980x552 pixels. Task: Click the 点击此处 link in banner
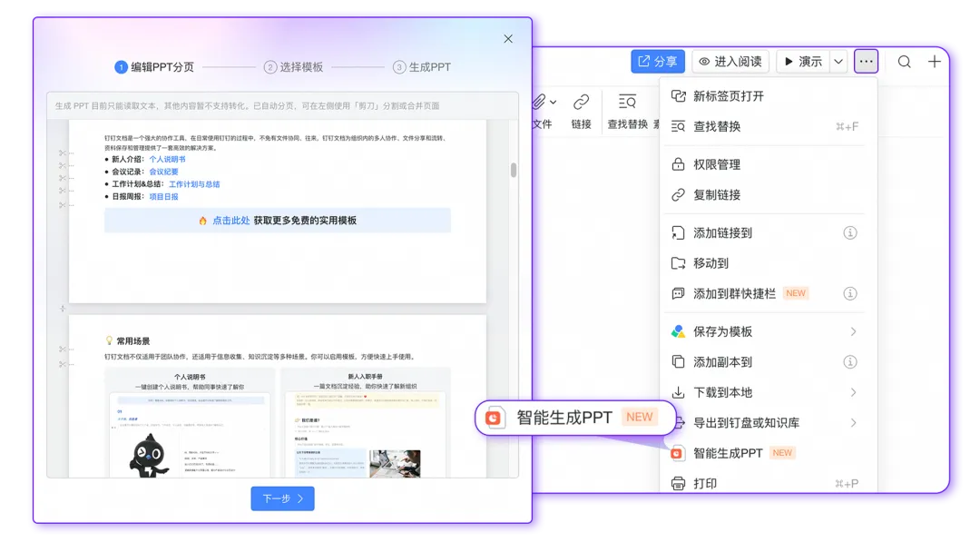[x=230, y=221]
